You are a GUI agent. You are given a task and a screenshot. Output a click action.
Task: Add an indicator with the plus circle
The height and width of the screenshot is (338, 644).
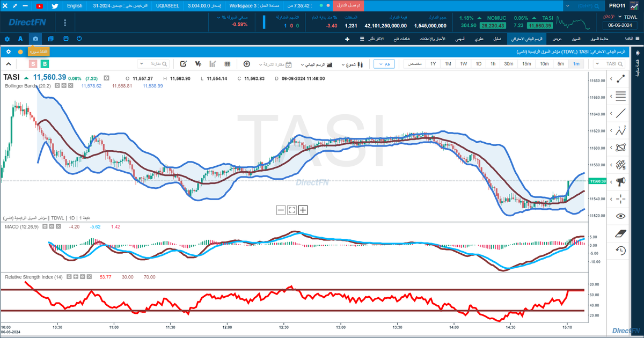pos(247,64)
